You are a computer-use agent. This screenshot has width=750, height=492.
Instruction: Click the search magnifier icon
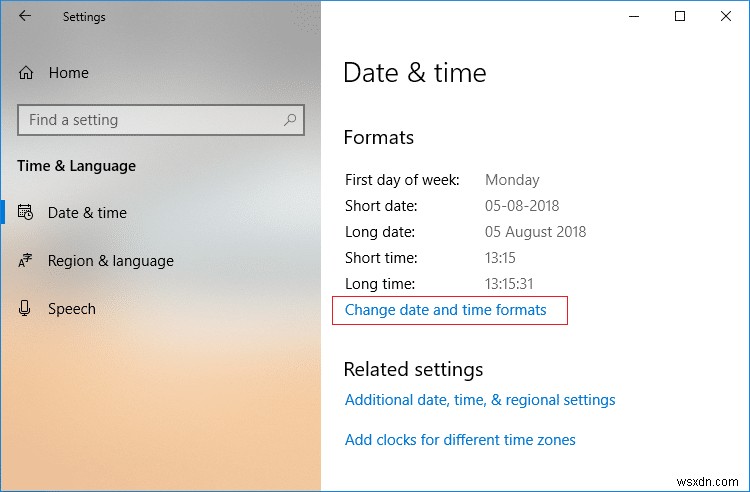pyautogui.click(x=290, y=120)
